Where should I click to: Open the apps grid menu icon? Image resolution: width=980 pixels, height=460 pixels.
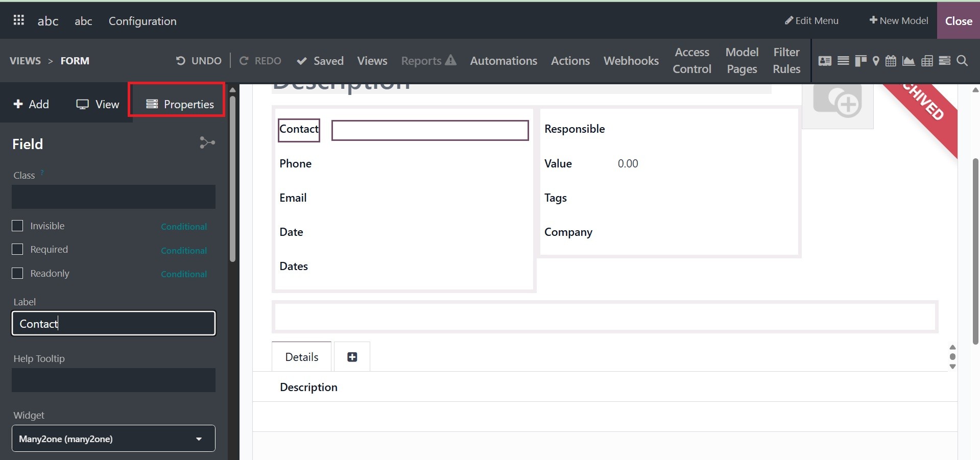point(19,20)
